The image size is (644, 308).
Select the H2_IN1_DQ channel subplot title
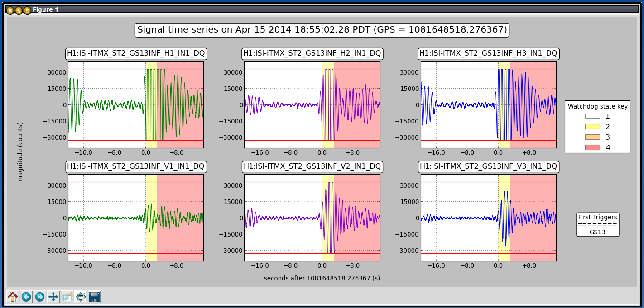[x=312, y=53]
